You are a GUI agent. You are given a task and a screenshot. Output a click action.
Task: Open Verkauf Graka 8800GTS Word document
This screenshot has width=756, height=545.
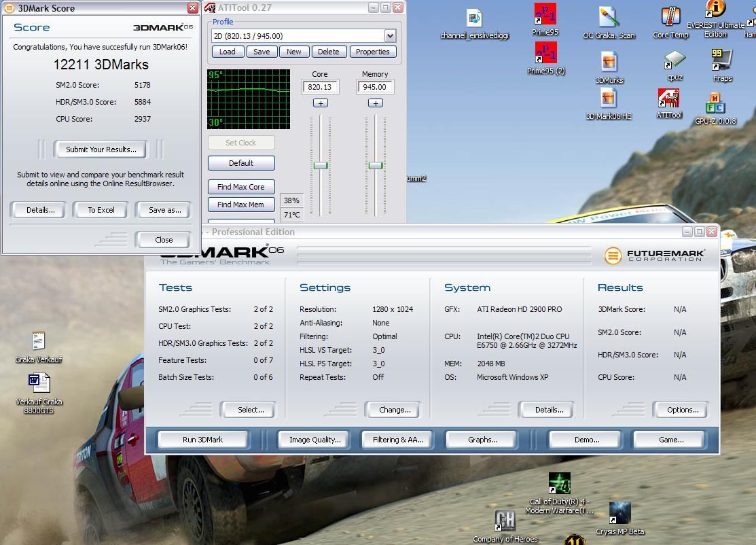tap(39, 393)
